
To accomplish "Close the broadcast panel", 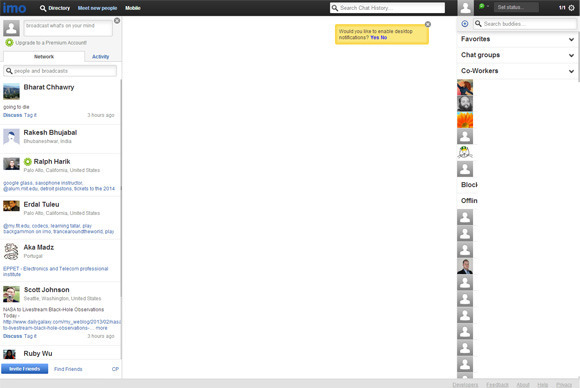I will [117, 21].
